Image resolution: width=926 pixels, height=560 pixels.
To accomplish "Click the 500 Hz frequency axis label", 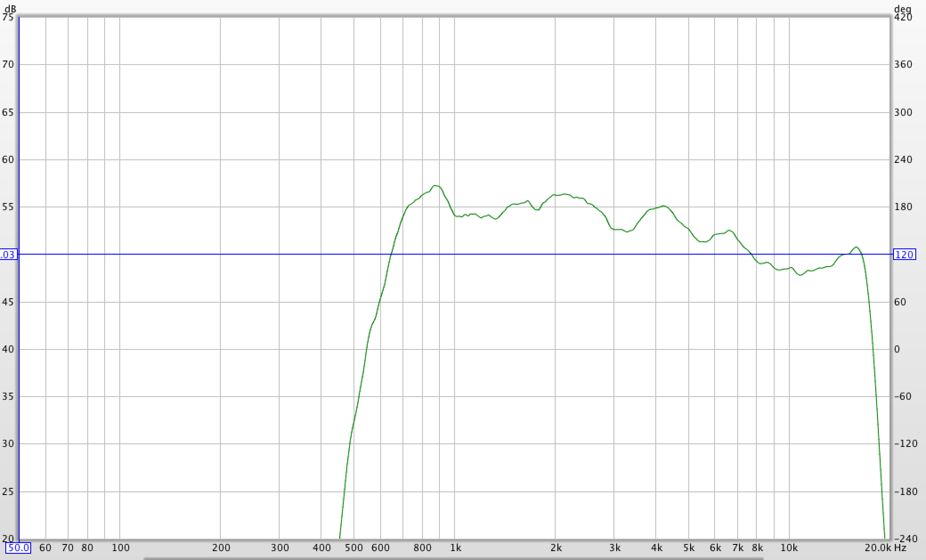I will (354, 548).
